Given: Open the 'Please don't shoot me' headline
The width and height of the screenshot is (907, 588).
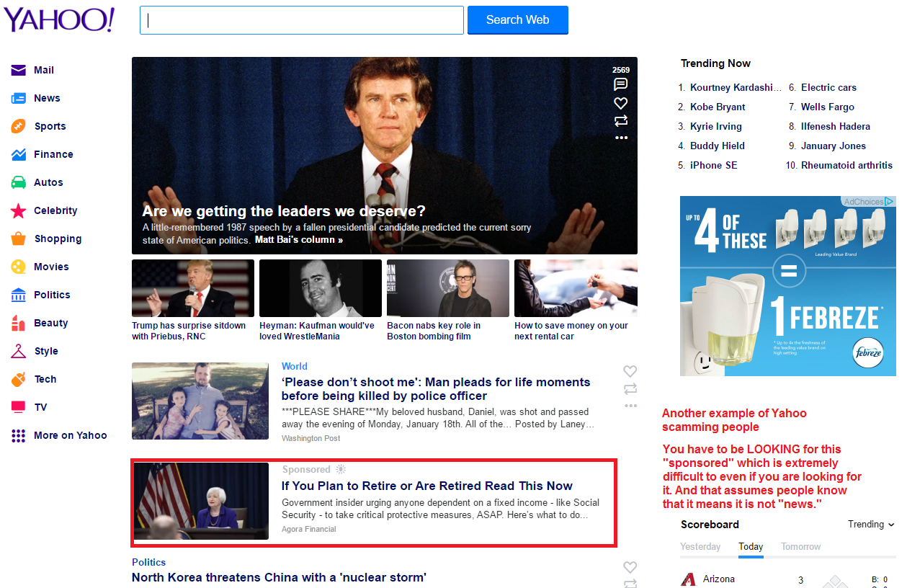Looking at the screenshot, I should pyautogui.click(x=436, y=389).
